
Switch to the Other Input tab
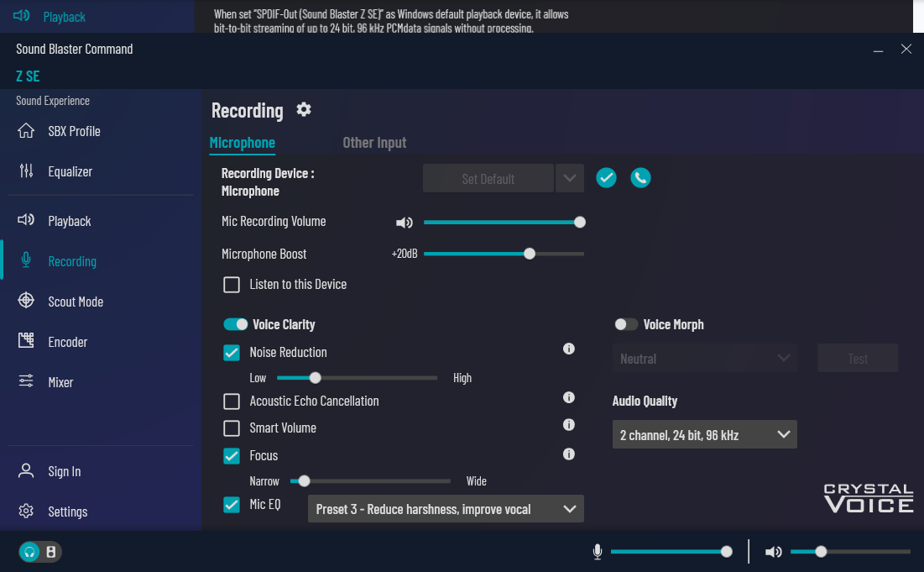[374, 143]
